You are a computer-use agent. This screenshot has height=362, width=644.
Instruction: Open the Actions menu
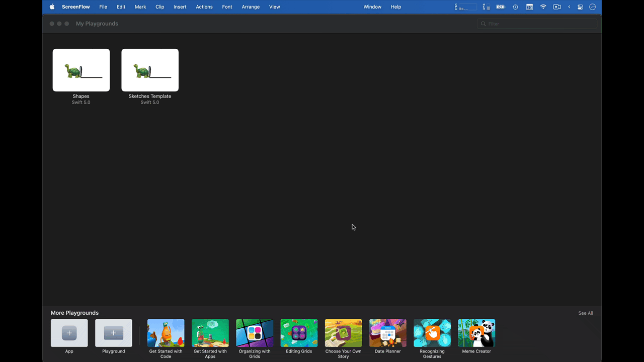tap(204, 7)
